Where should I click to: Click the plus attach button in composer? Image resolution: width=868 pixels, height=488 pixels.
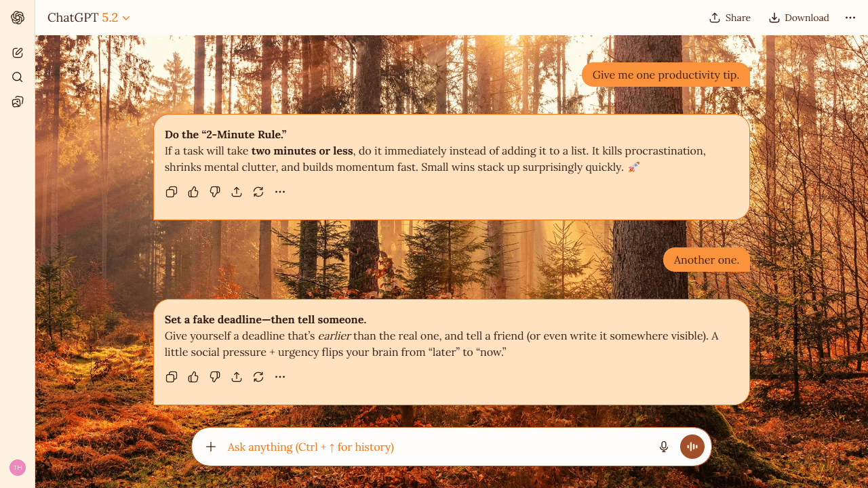pos(211,447)
